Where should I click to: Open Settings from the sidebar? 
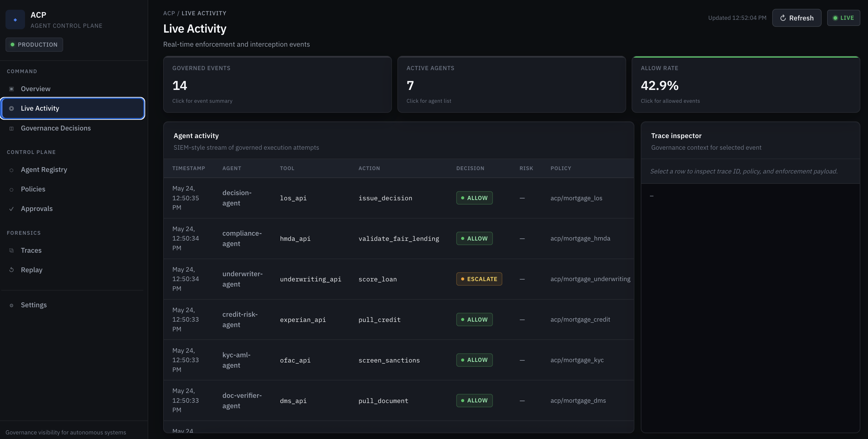click(x=73, y=305)
